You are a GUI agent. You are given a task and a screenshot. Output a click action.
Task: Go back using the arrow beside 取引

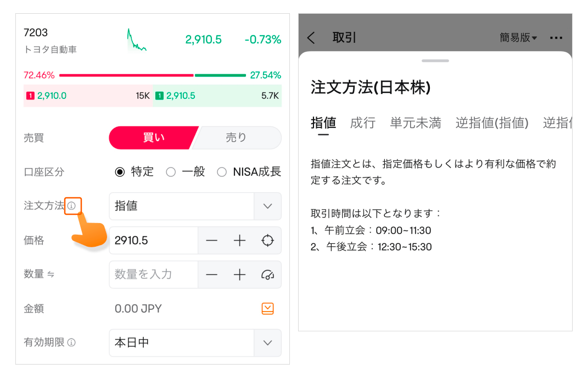click(311, 38)
